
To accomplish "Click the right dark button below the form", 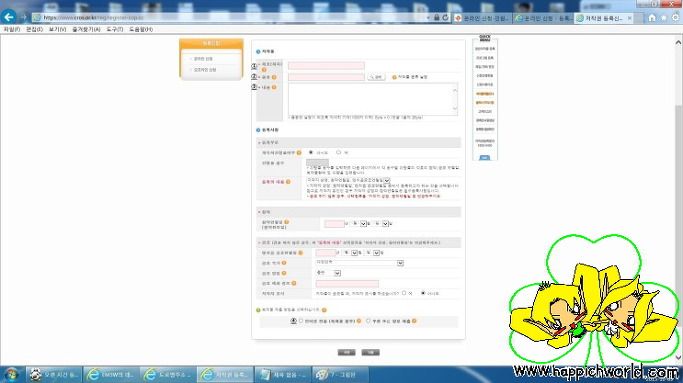I will coord(370,352).
